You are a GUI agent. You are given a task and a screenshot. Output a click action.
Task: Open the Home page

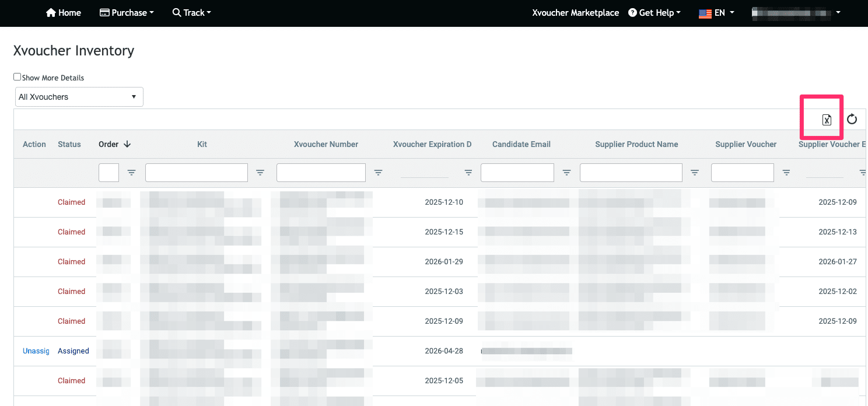pyautogui.click(x=63, y=12)
